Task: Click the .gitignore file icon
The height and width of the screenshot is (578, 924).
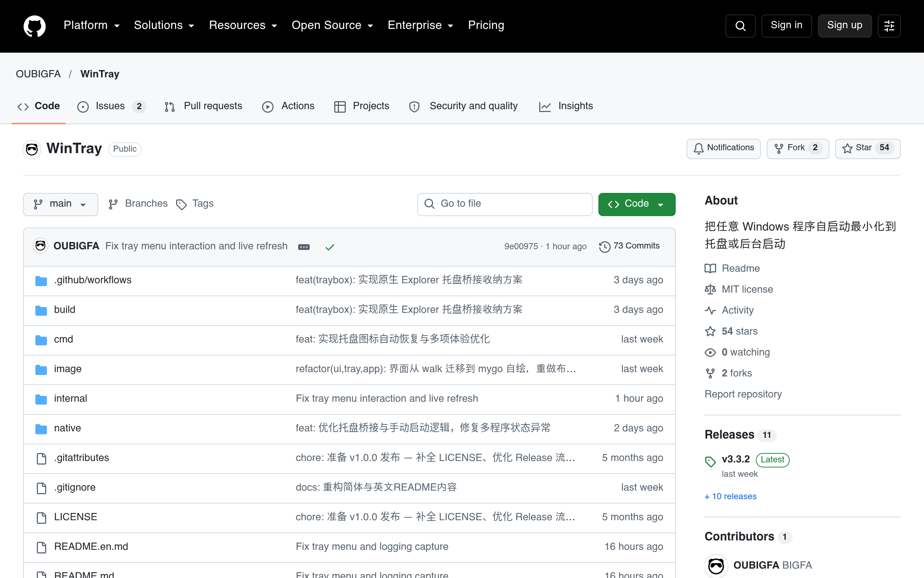Action: [x=41, y=488]
